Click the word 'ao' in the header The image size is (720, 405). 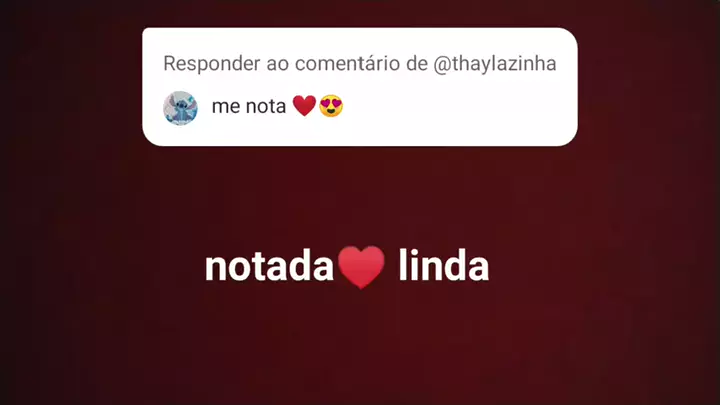point(277,64)
